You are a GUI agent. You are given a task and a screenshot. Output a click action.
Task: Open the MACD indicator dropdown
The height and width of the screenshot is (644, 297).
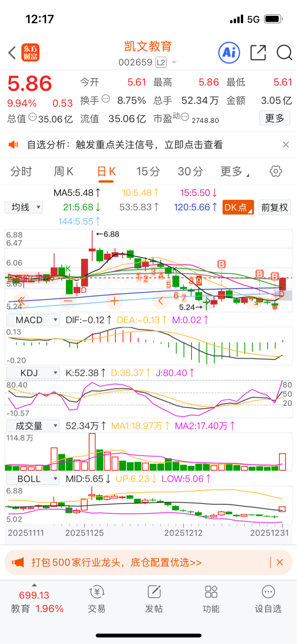click(x=33, y=320)
